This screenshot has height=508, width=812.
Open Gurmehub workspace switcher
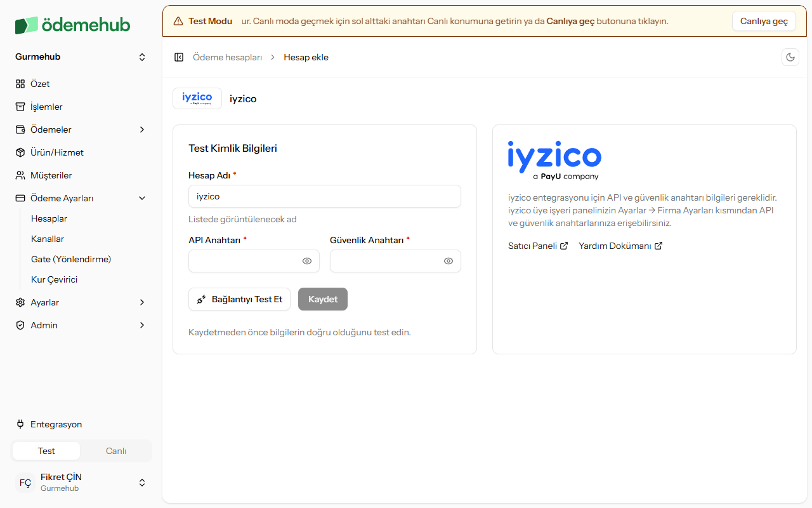81,57
